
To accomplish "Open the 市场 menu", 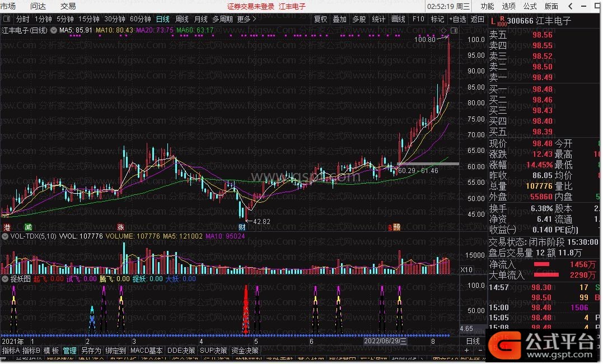I will (x=8, y=6).
